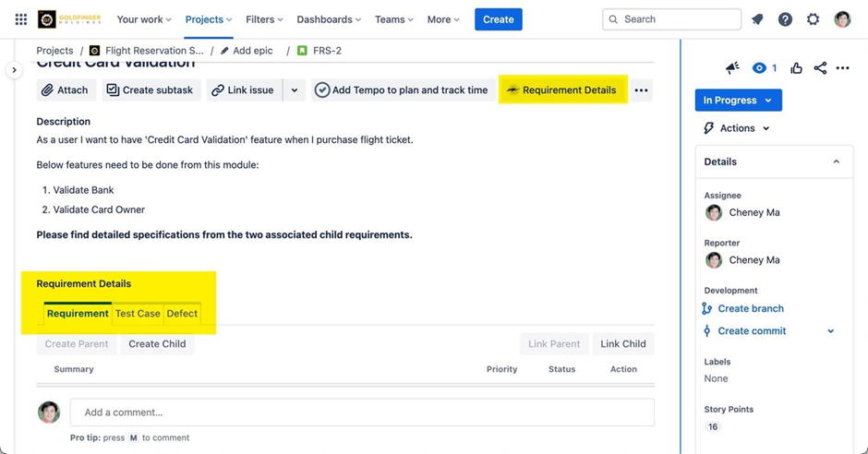Toggle the watch issue eye icon
868x454 pixels.
point(760,68)
